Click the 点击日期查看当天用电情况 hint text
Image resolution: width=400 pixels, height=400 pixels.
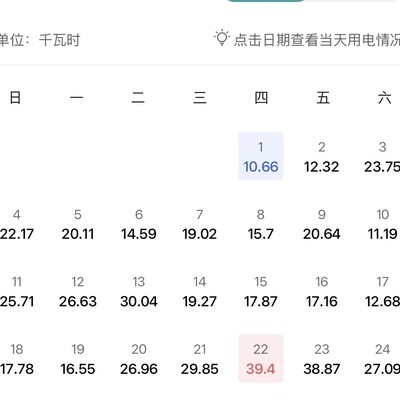click(317, 40)
